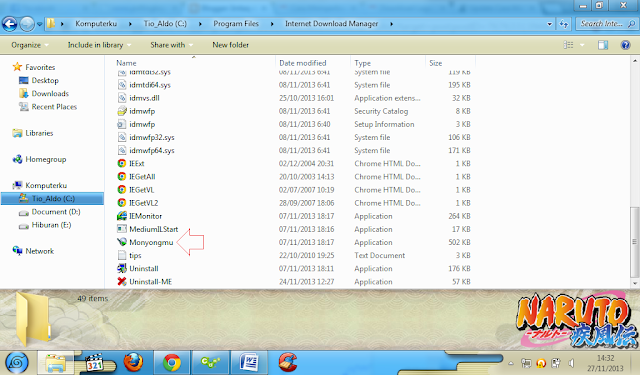Select Homegroup in navigation pane
Screen dimensions: 640x375
[x=40, y=159]
